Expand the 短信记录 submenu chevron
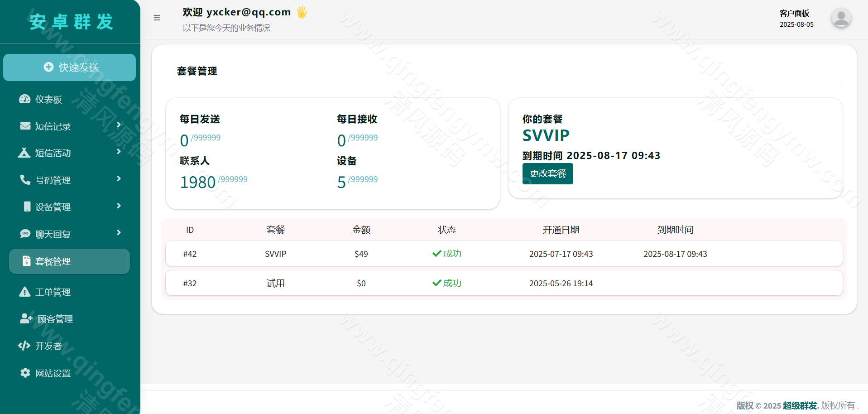868x414 pixels. [x=119, y=125]
